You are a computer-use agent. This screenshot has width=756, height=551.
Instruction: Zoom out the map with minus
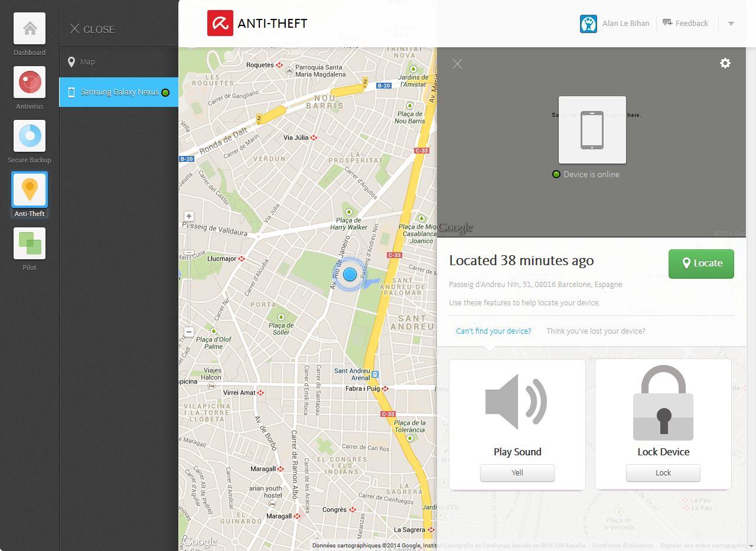(189, 332)
